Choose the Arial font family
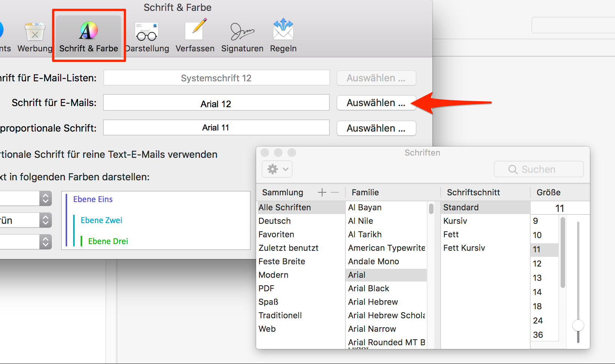 (x=386, y=275)
